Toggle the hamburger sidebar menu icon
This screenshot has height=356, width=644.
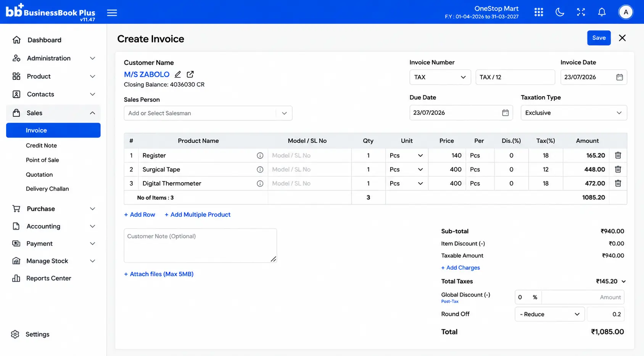(x=112, y=13)
